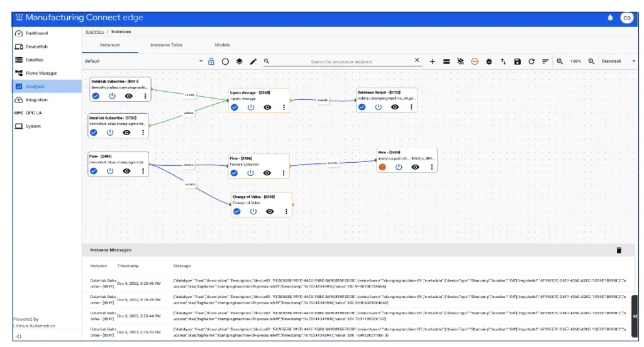Open options menu of Database Output [3722]
The width and height of the screenshot is (644, 347).
411,107
